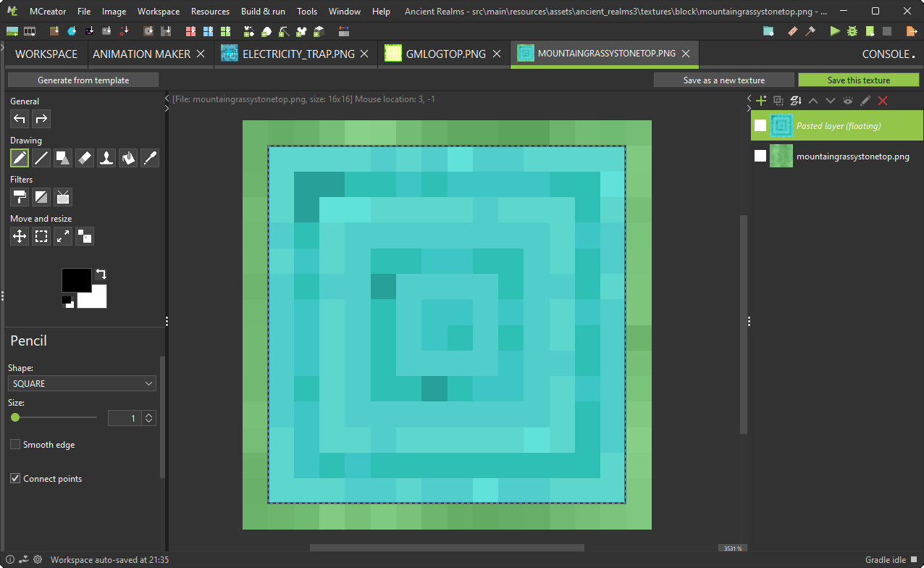Collapse the layers panel with left chevron
Screen dimensions: 924x568
(x=749, y=98)
